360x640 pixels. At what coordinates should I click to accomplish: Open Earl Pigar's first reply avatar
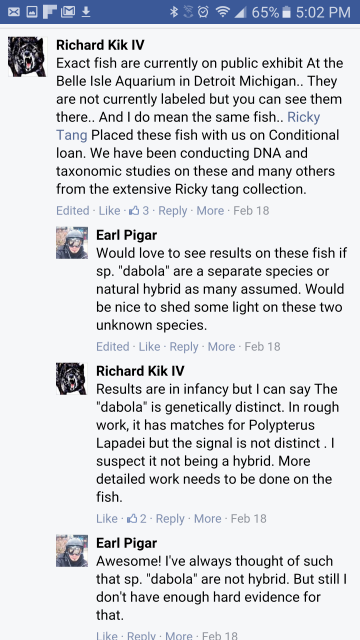72,243
